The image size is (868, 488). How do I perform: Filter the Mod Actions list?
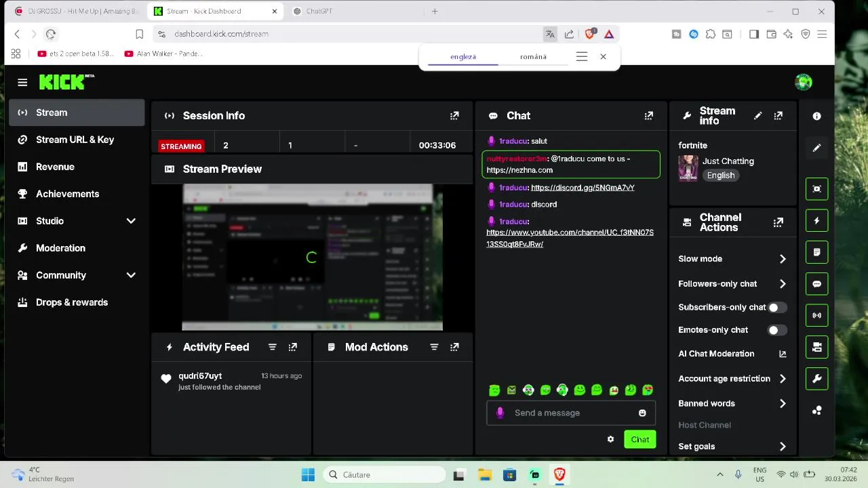[434, 347]
